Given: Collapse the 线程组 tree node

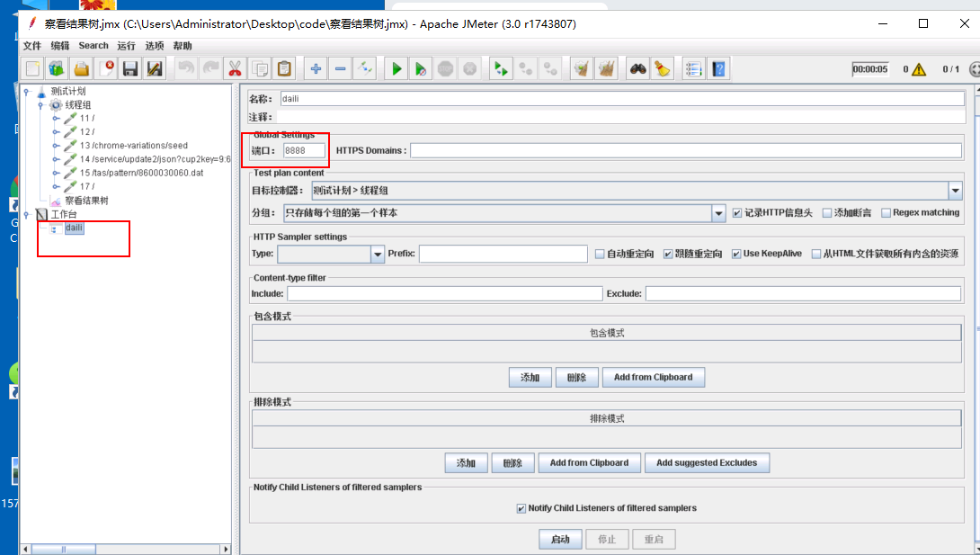Looking at the screenshot, I should [41, 105].
